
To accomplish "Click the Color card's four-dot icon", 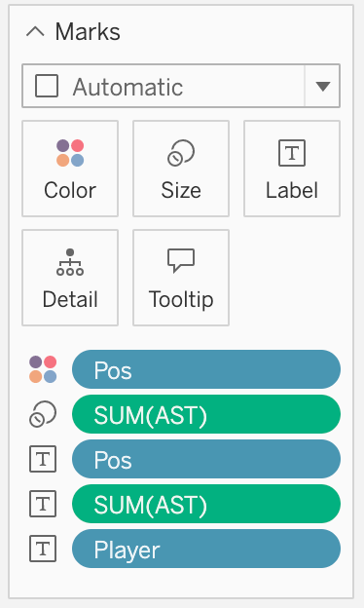I will tap(70, 153).
